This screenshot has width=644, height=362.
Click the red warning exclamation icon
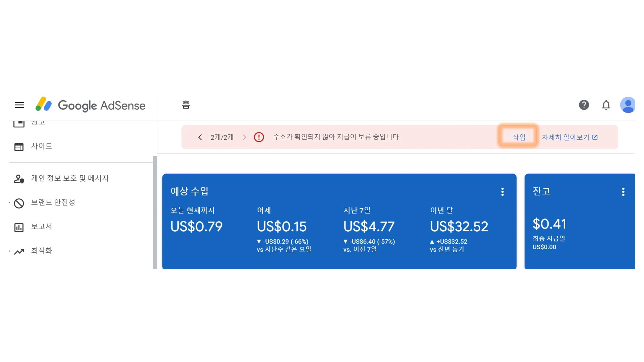point(259,137)
